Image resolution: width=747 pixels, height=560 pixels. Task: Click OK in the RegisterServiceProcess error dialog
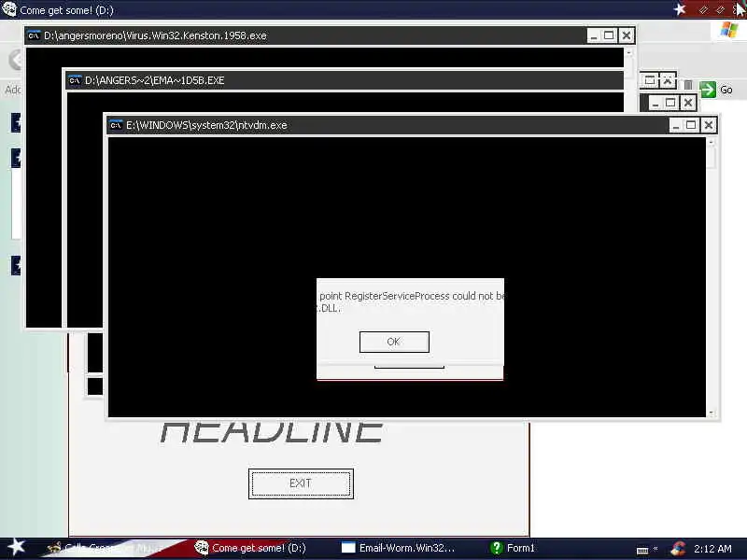[394, 342]
